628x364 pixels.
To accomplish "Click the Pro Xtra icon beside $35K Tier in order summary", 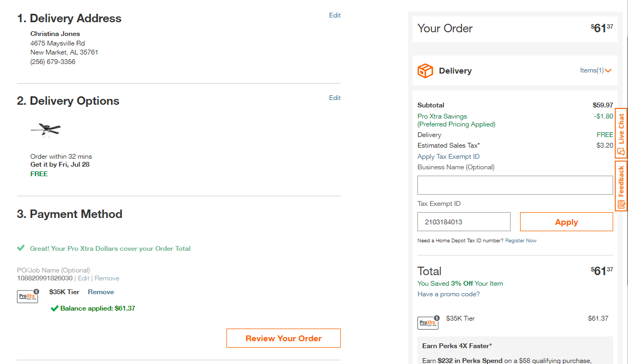I will [428, 322].
